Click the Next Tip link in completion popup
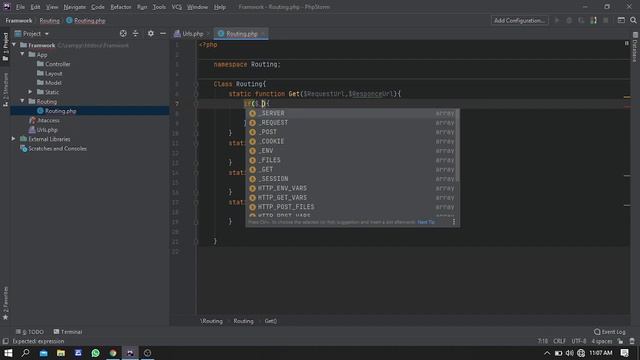Viewport: 640px width, 360px height. 426,222
